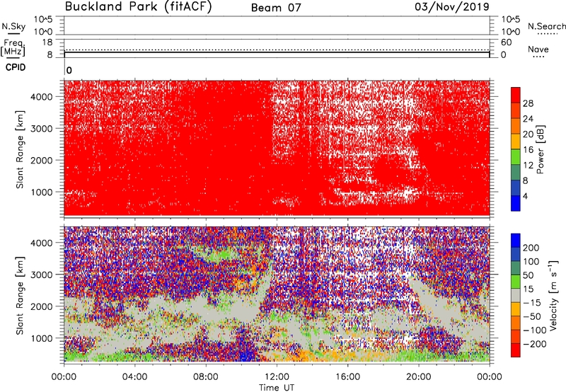Click the '12:00' time tick label
This screenshot has width=566, height=392.
[x=277, y=377]
